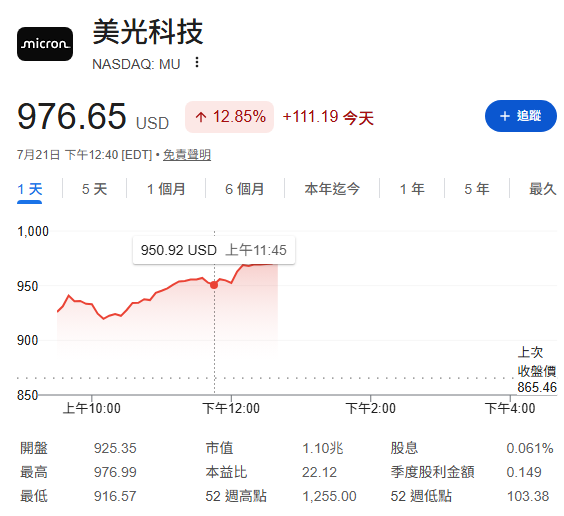This screenshot has width=564, height=516.
Task: Switch to the 1 個月 tab
Action: coord(166,189)
